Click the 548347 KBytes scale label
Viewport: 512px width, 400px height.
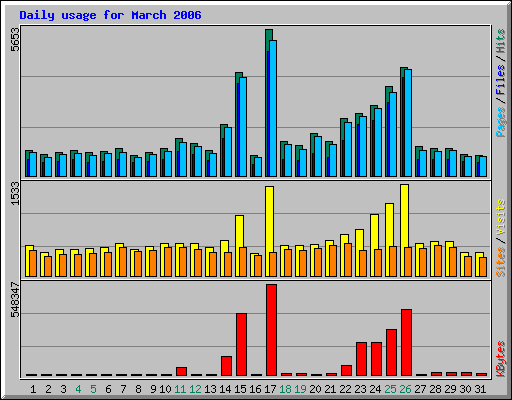(x=15, y=300)
